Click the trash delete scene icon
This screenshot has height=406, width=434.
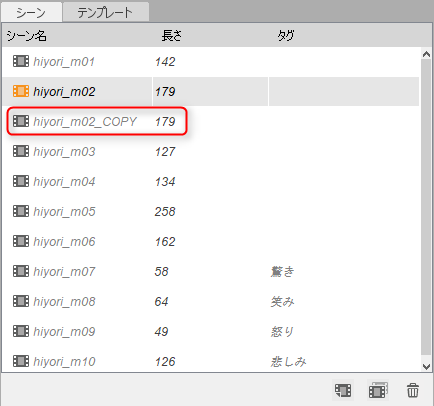[413, 390]
